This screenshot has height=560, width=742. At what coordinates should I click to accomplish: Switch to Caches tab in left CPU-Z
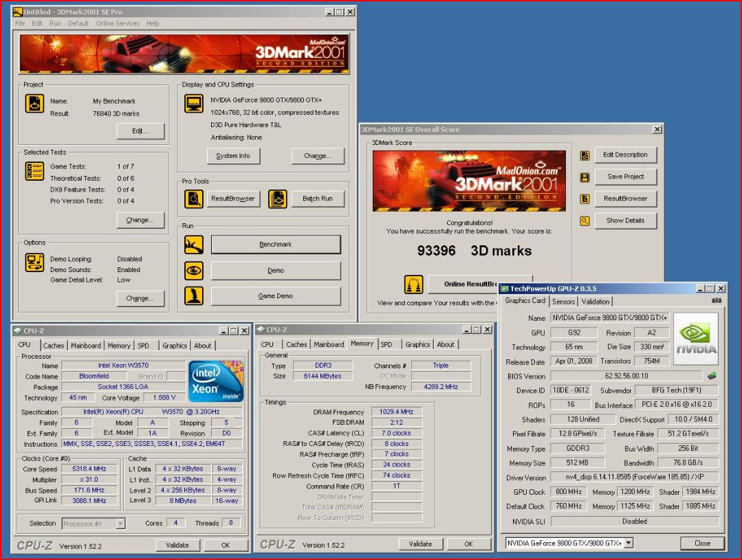[x=54, y=346]
